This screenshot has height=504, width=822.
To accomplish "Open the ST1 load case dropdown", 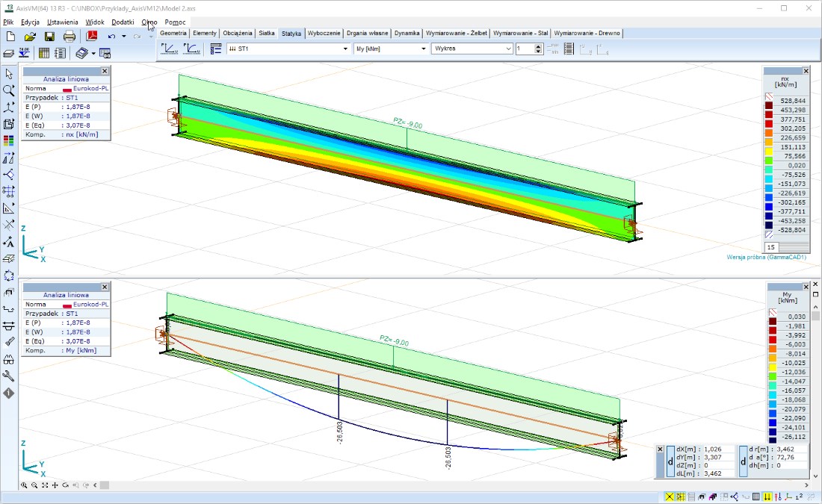I will click(345, 49).
